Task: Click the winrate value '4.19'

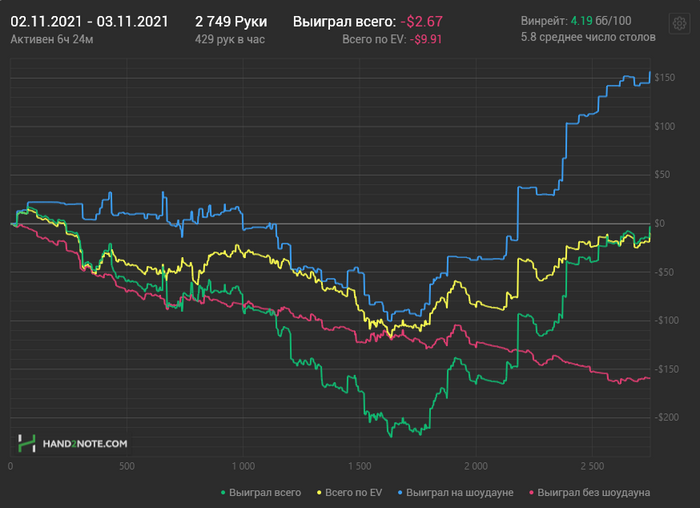Action: click(x=581, y=21)
